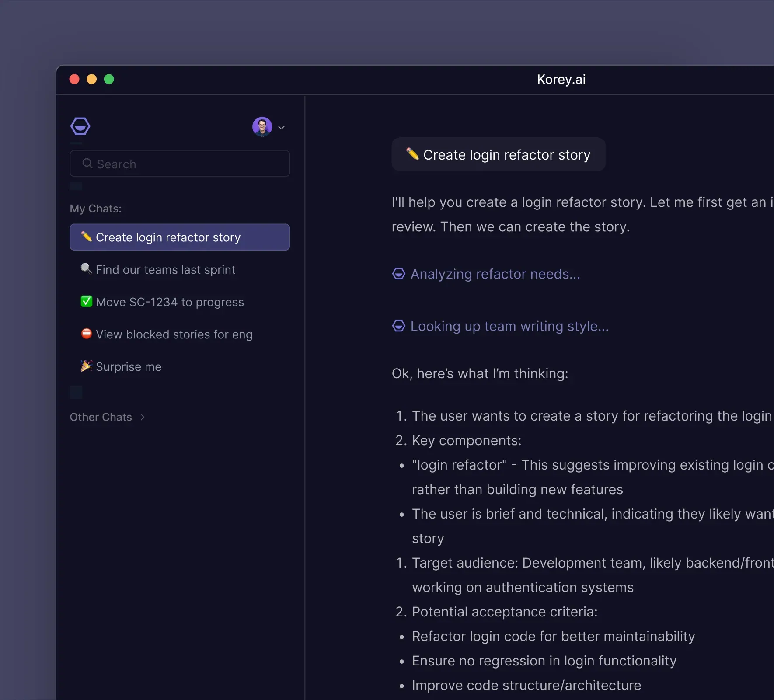Select the Surprise me chat
The width and height of the screenshot is (774, 700).
coord(180,366)
